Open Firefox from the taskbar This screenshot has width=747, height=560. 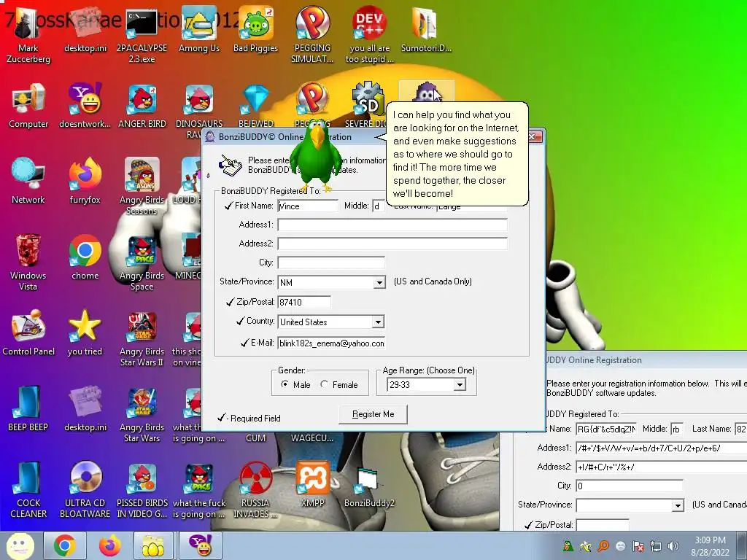[109, 545]
